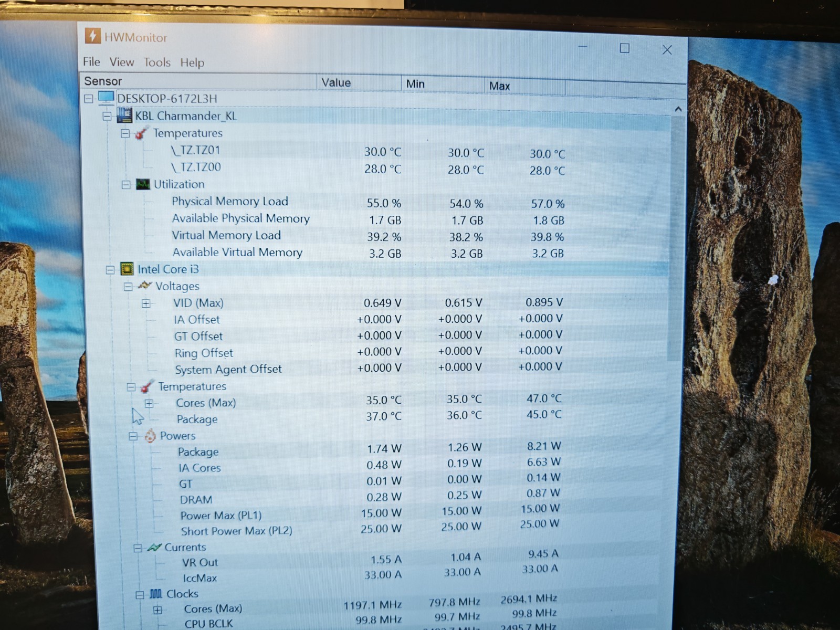Click the Utilization graph icon

coord(143,184)
